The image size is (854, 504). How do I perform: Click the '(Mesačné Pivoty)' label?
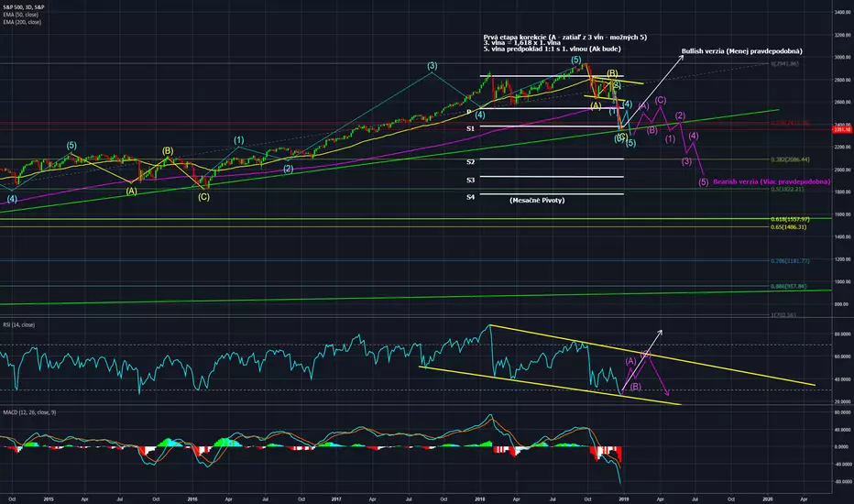click(537, 201)
